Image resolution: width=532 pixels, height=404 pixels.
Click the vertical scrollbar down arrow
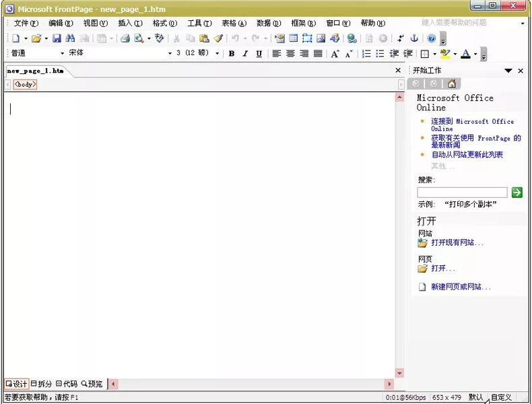point(400,373)
